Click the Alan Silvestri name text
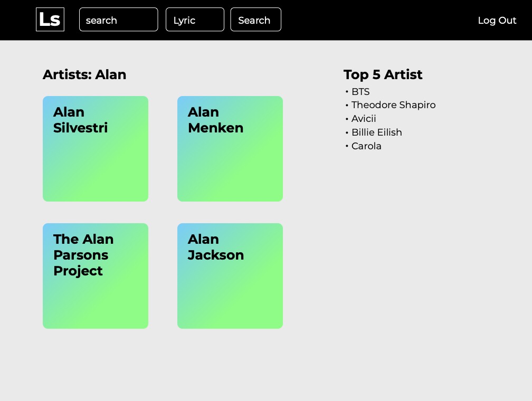This screenshot has height=401, width=532. [80, 120]
